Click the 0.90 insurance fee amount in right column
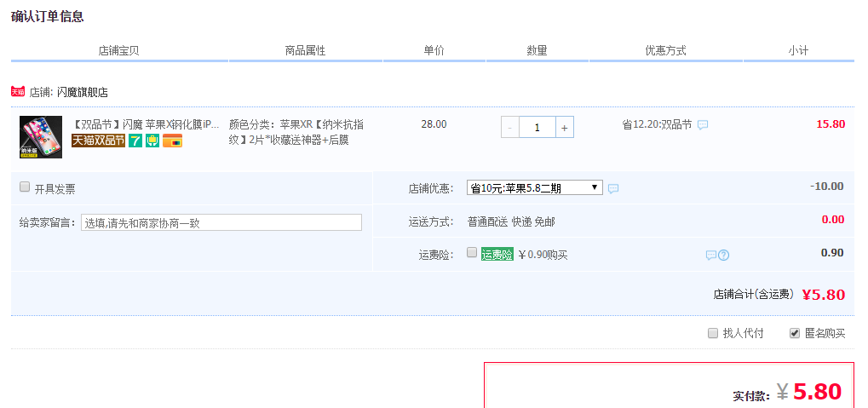 [832, 252]
